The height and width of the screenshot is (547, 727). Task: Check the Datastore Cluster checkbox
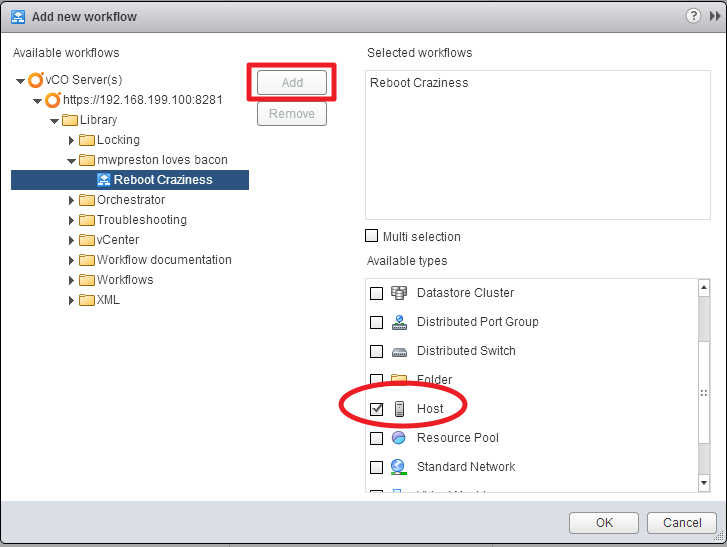tap(376, 293)
